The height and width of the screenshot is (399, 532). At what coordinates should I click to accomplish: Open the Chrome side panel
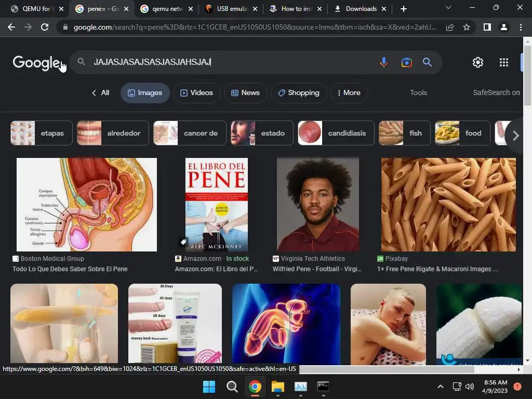point(487,27)
